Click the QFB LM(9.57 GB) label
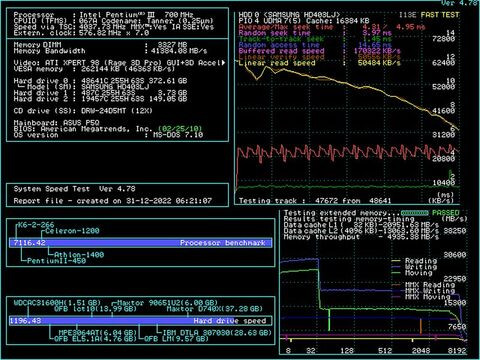This screenshot has height=360, width=480. [x=176, y=339]
